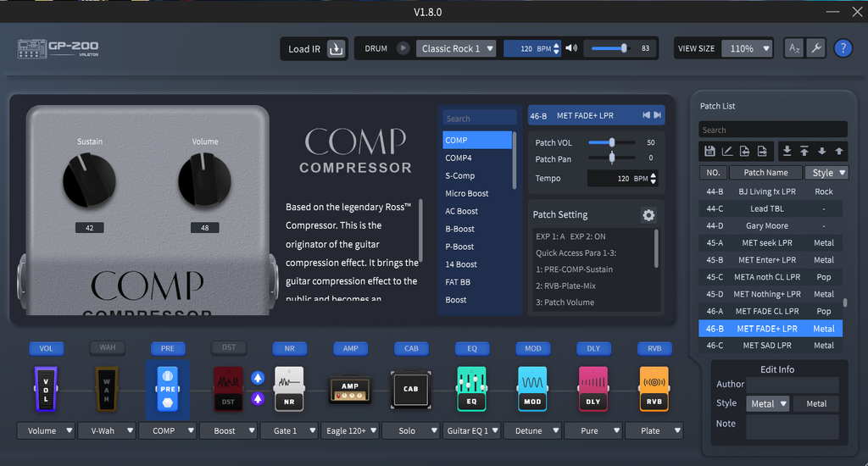The height and width of the screenshot is (466, 868).
Task: Select the AMP module icon
Action: (x=350, y=390)
